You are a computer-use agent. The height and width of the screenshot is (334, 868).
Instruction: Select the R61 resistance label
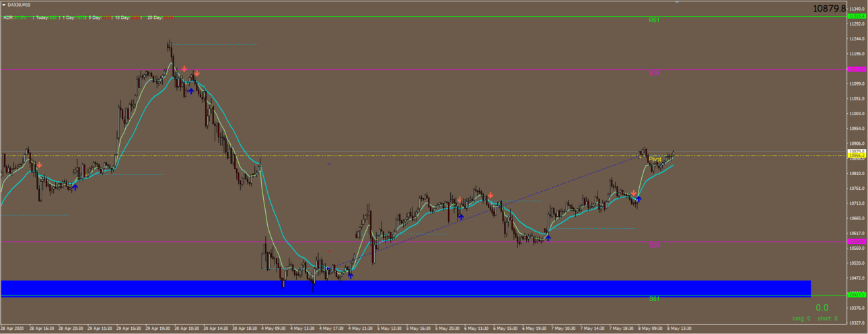click(x=654, y=20)
